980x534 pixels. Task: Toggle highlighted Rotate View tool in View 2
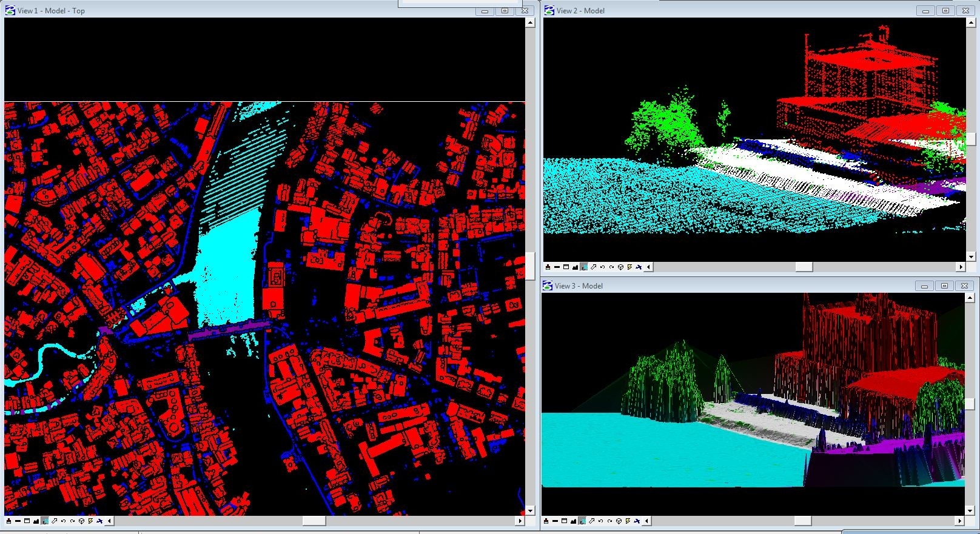[x=584, y=267]
